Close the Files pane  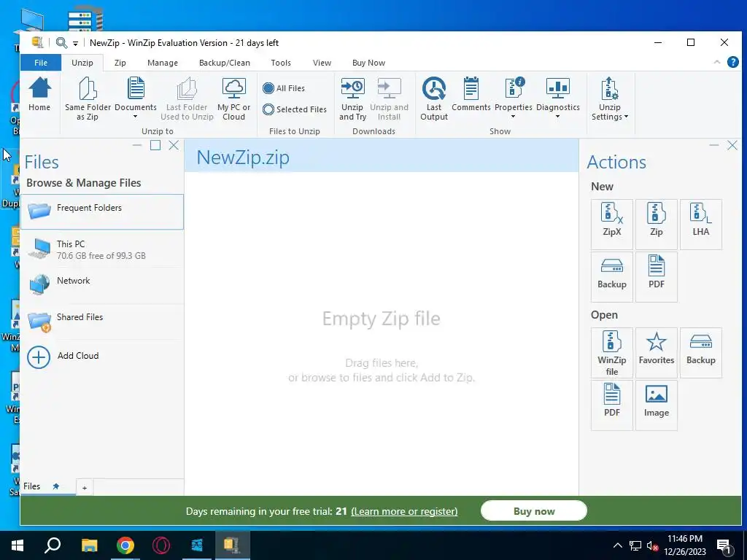(174, 145)
